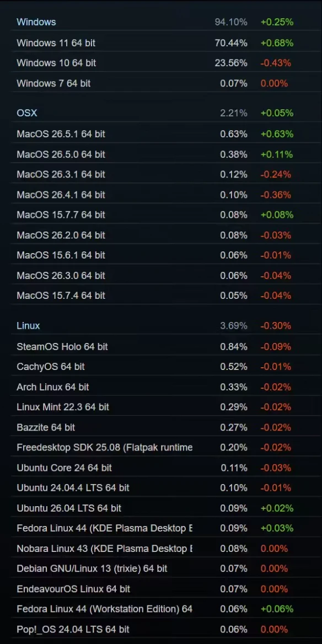Click the MacOS 15.7.7 64 bit entry
Image resolution: width=322 pixels, height=644 pixels.
[x=161, y=215]
